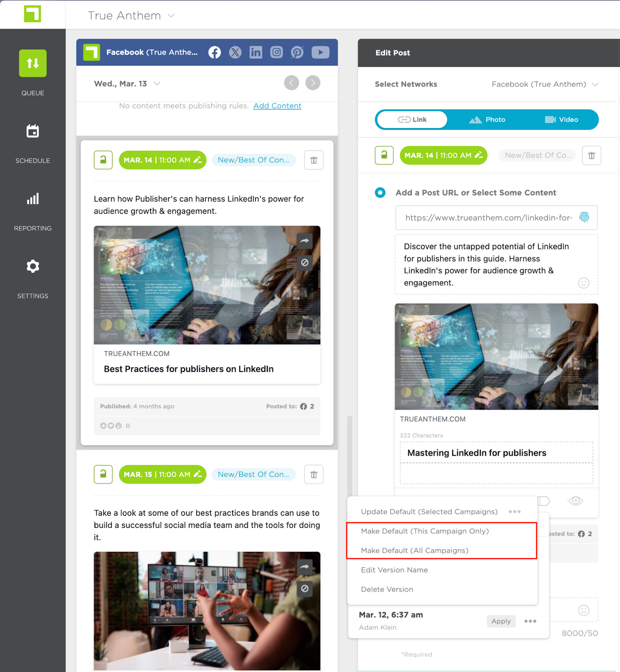Click the Add Content link
This screenshot has height=672, width=620.
277,106
